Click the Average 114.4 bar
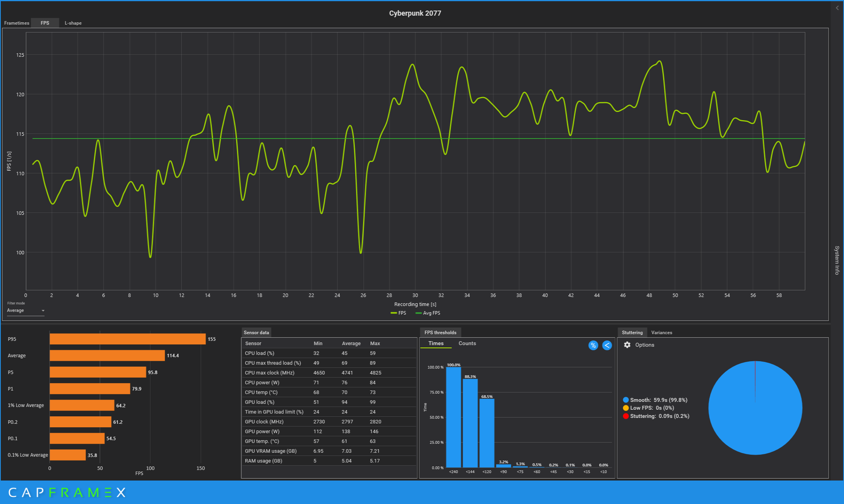844x504 pixels. click(107, 356)
